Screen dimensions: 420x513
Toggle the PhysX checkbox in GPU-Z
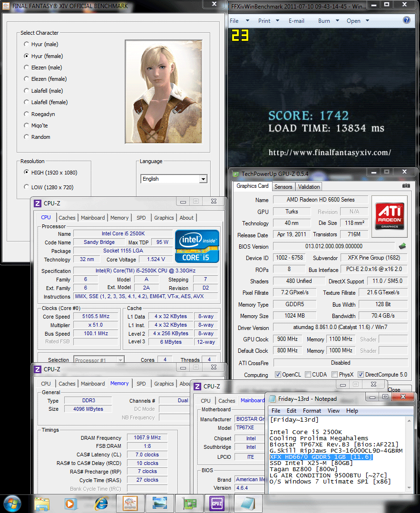334,374
